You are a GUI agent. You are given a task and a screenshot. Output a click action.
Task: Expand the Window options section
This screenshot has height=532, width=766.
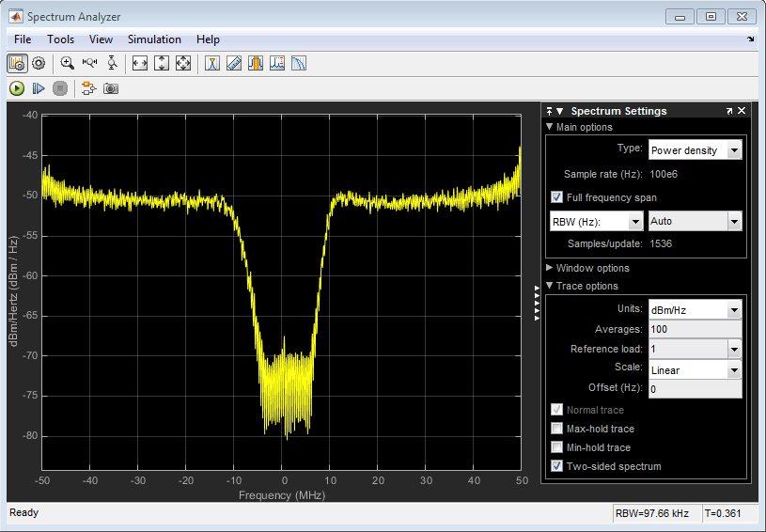tap(592, 268)
